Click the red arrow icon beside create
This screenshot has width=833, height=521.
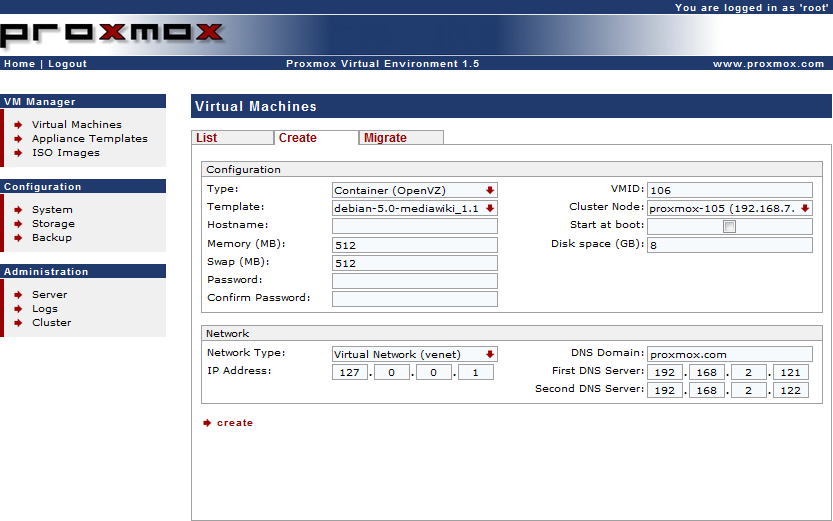pyautogui.click(x=207, y=423)
